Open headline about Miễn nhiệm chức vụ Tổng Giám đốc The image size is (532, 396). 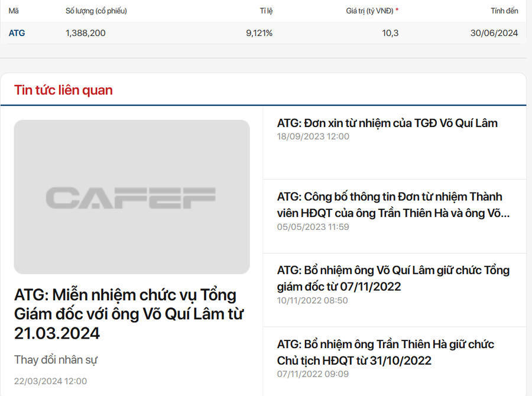pyautogui.click(x=129, y=314)
